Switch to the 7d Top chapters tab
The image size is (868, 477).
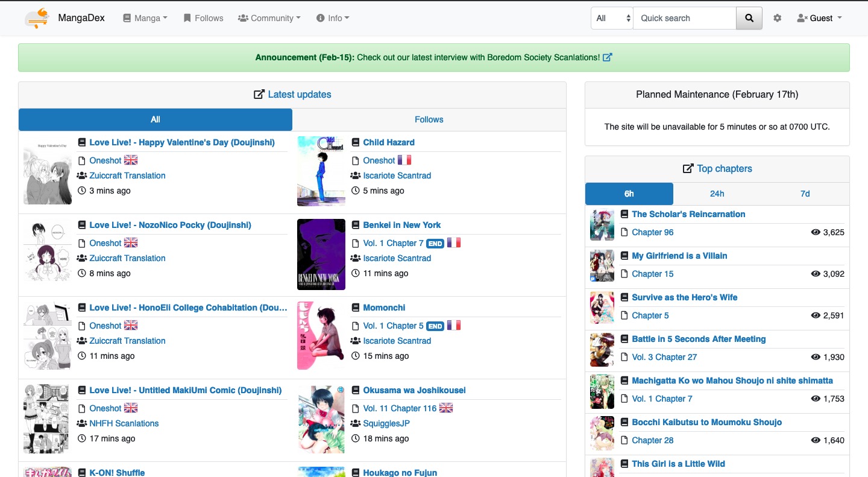[x=805, y=194]
